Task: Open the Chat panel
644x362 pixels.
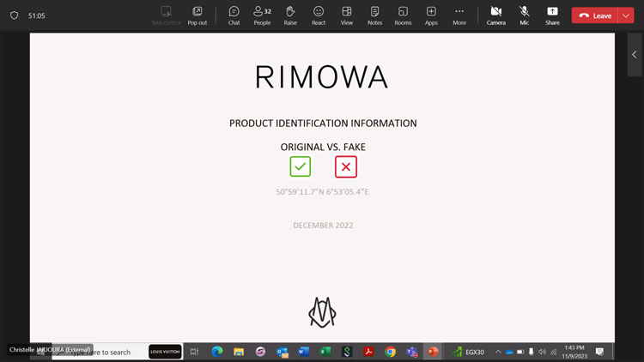Action: 234,15
